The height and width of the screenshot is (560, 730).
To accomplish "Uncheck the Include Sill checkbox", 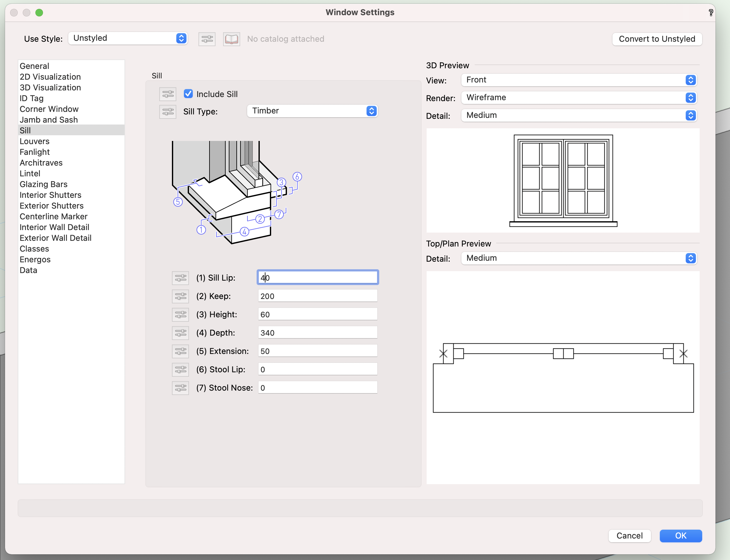I will pos(188,94).
